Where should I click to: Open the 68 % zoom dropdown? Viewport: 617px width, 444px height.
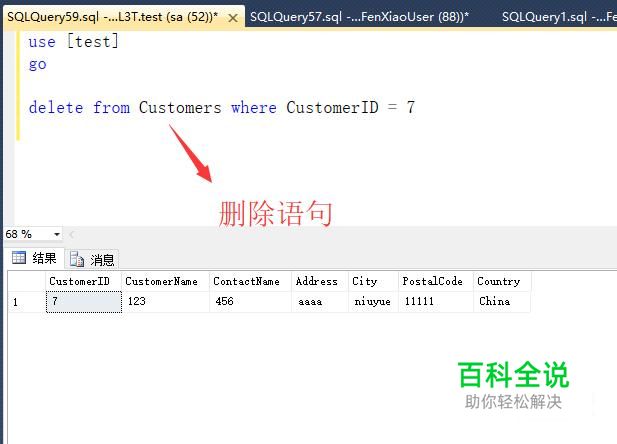[x=57, y=235]
